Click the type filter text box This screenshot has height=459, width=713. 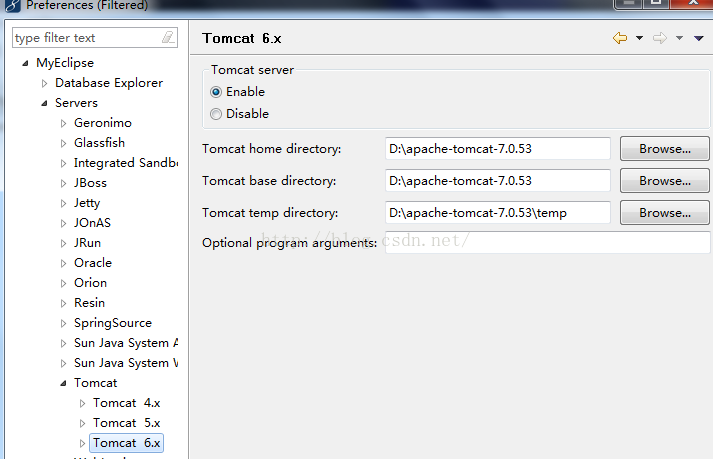pos(95,37)
